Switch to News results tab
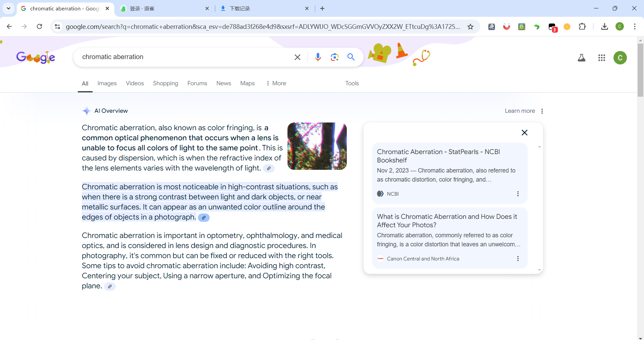Image resolution: width=644 pixels, height=340 pixels. pyautogui.click(x=224, y=83)
